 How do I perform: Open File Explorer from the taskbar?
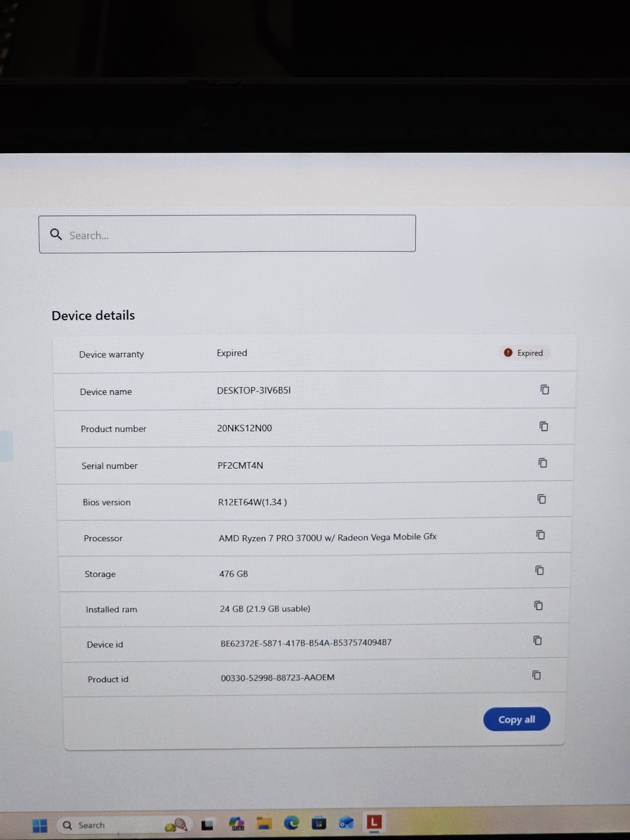[x=264, y=824]
